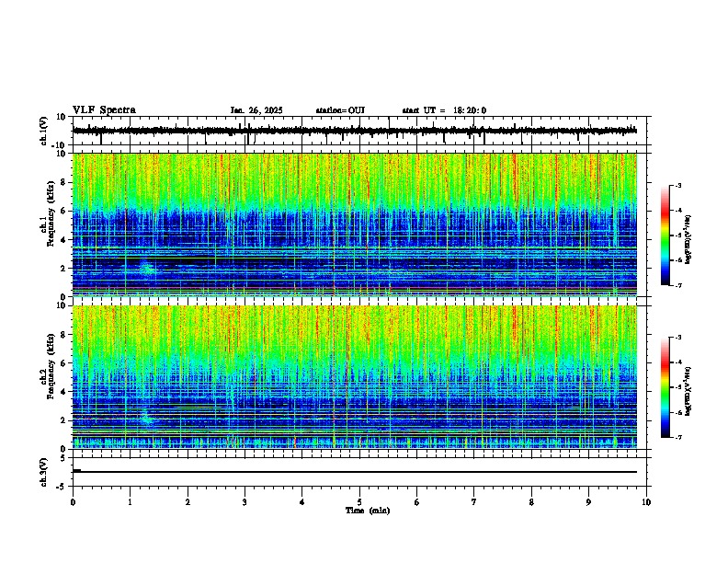The image size is (728, 563).
Task: Click the ch.1 voltage waveform trace panel
Action: [359, 131]
